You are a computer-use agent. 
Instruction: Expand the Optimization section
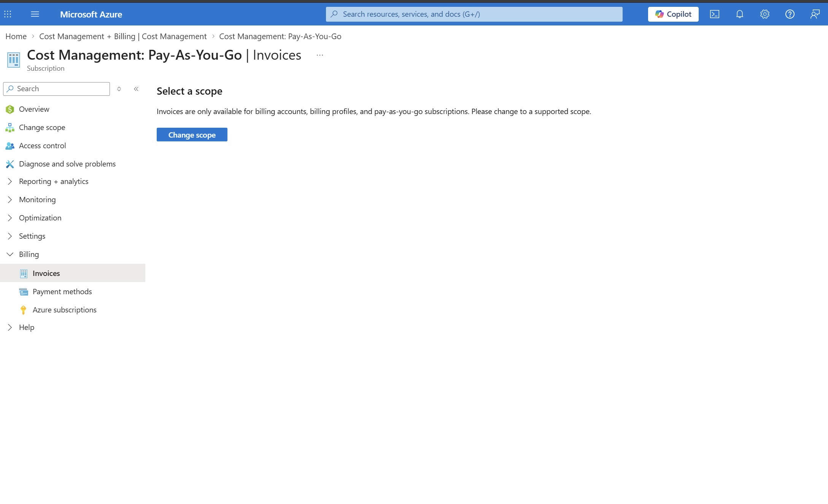(10, 218)
